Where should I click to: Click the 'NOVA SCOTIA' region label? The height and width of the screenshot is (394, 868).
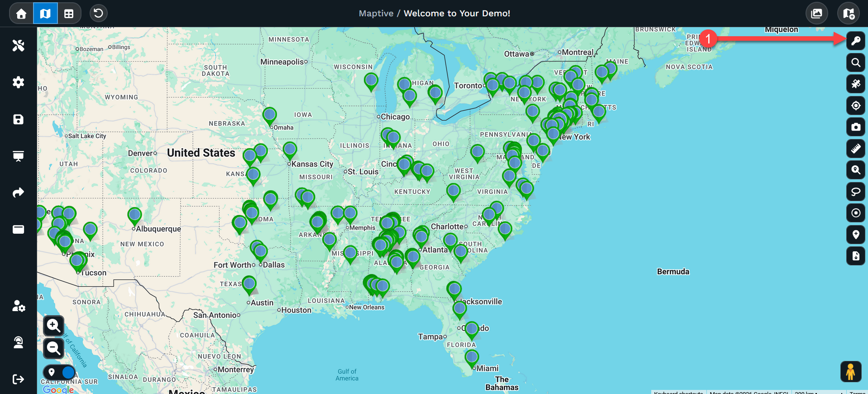689,67
